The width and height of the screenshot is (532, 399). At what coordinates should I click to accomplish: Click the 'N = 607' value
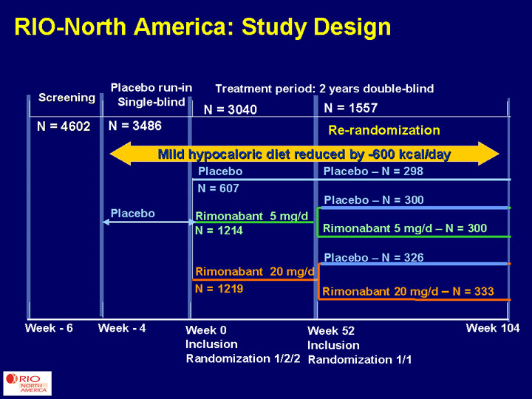(x=219, y=188)
